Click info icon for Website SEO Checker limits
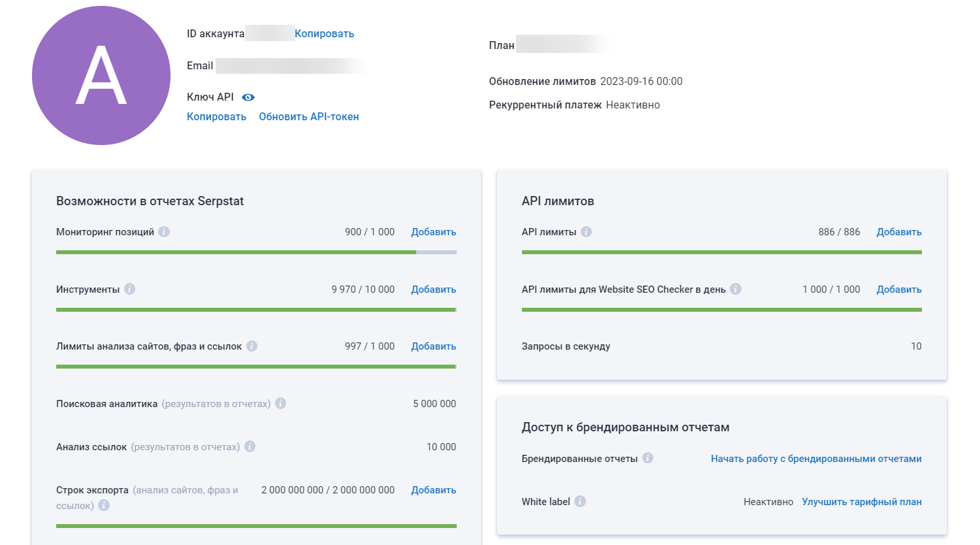Image resolution: width=980 pixels, height=545 pixels. pos(736,289)
